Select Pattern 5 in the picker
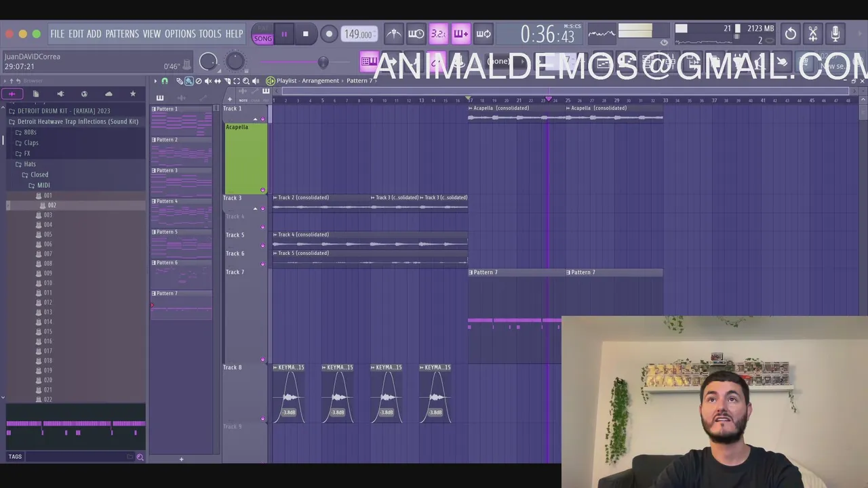Viewport: 868px width, 488px height. [x=181, y=243]
